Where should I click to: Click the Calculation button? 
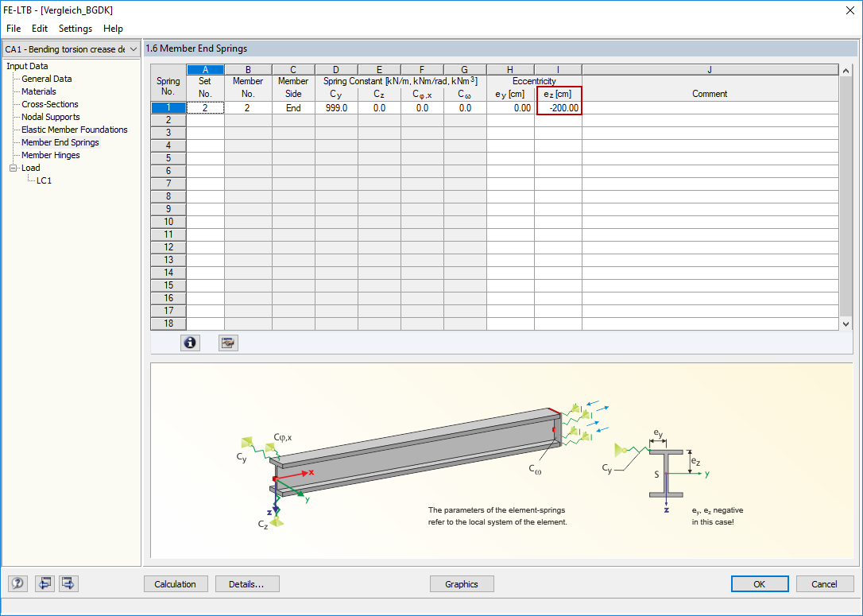176,584
